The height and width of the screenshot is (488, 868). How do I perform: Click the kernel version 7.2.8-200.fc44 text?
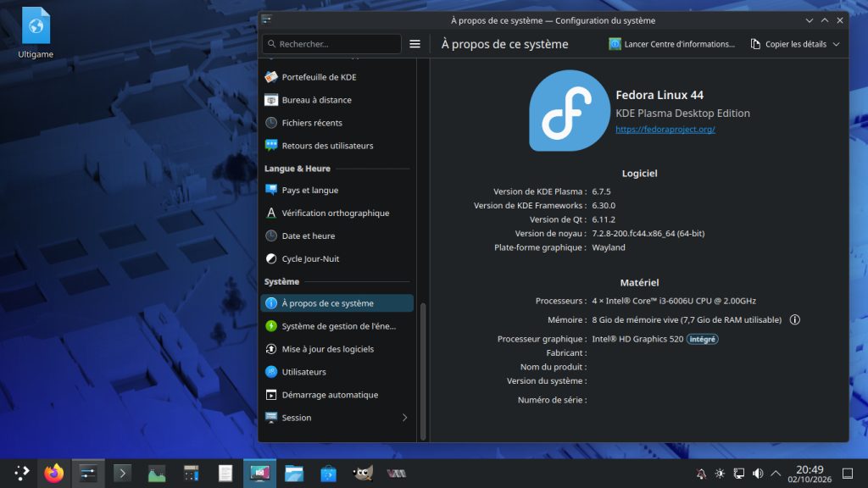648,234
